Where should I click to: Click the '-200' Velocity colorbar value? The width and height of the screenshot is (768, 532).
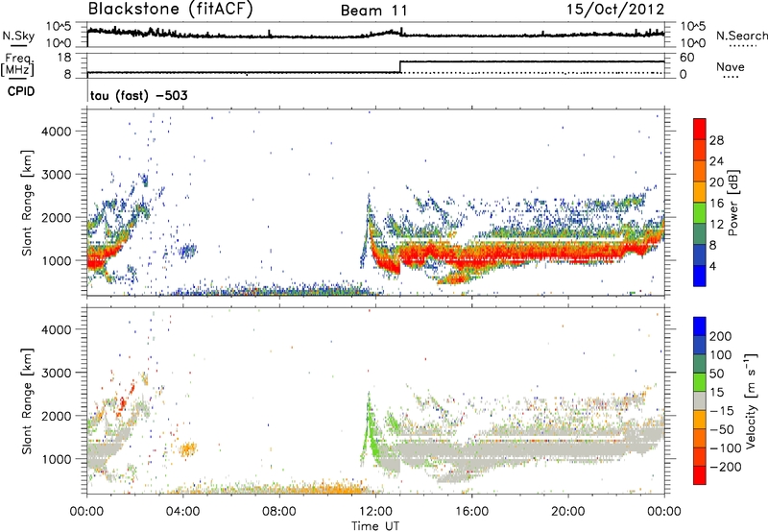click(x=725, y=467)
